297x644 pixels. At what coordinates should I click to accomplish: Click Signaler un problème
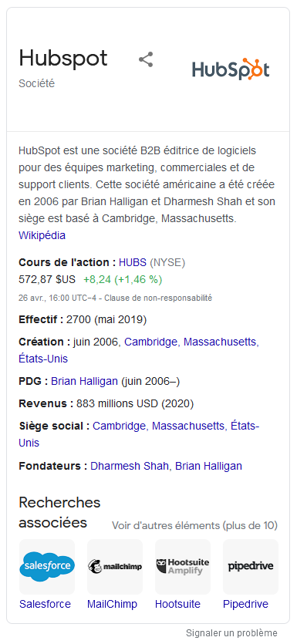231,632
